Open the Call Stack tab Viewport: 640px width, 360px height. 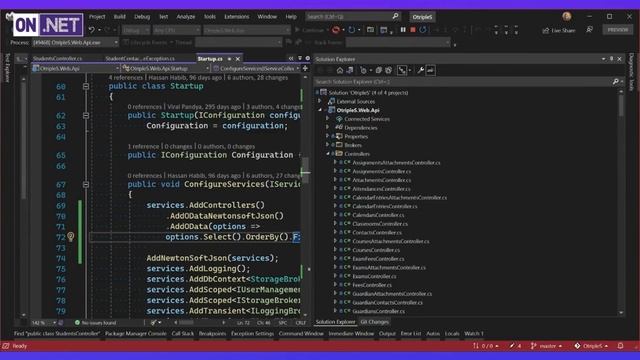pos(182,333)
